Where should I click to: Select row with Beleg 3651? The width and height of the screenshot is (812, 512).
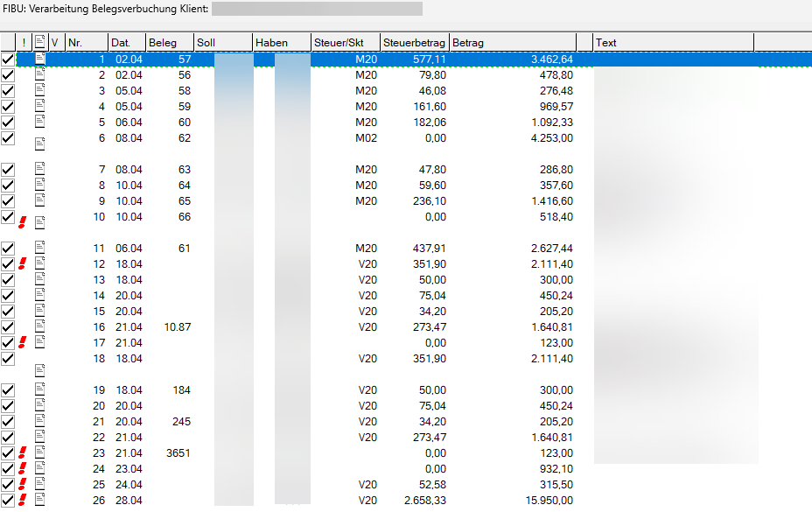tap(177, 453)
